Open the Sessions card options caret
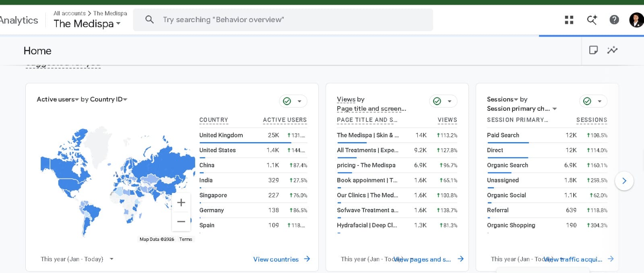Screen dimensions: 644x273 click(x=600, y=101)
